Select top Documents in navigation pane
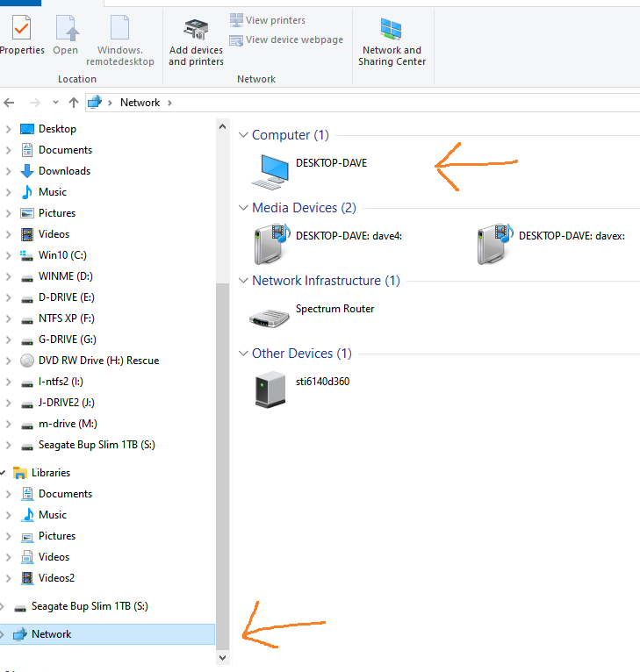 click(65, 150)
